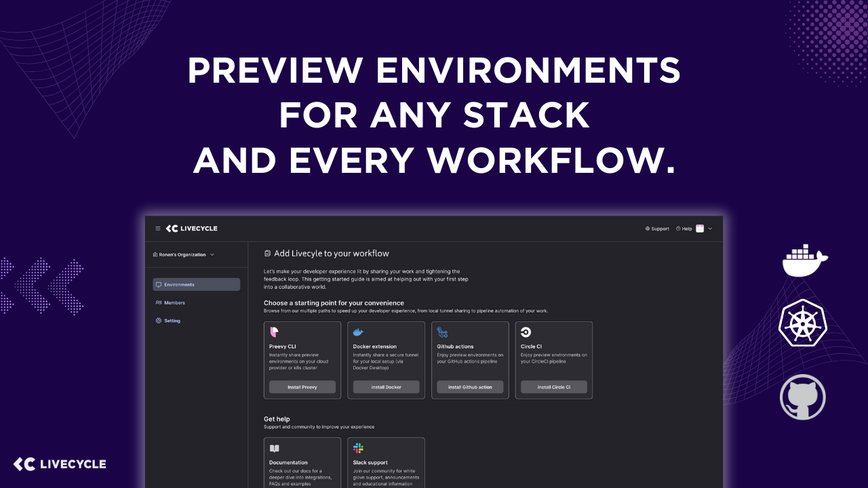Click the Circle CI logo icon
This screenshot has height=488, width=868.
(526, 332)
